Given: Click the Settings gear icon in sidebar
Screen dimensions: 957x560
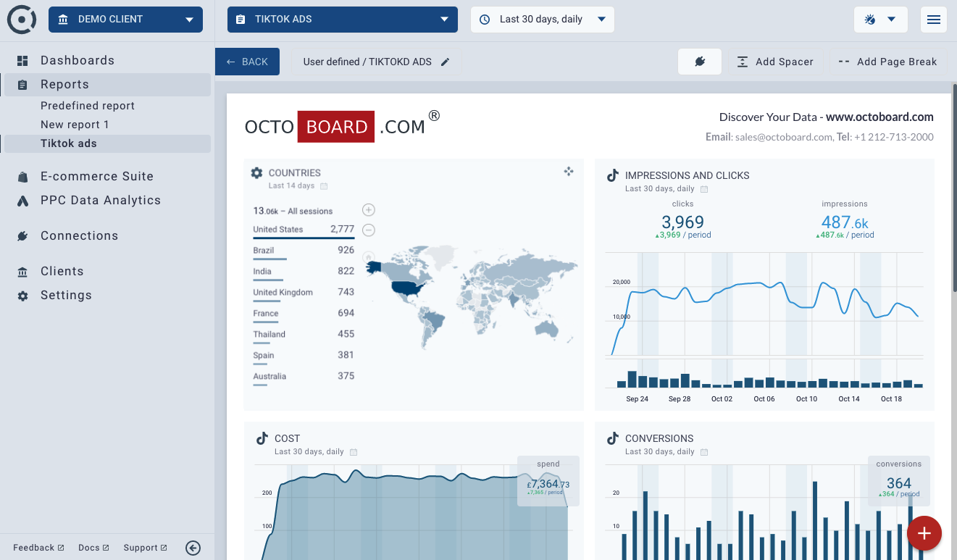Looking at the screenshot, I should point(22,296).
